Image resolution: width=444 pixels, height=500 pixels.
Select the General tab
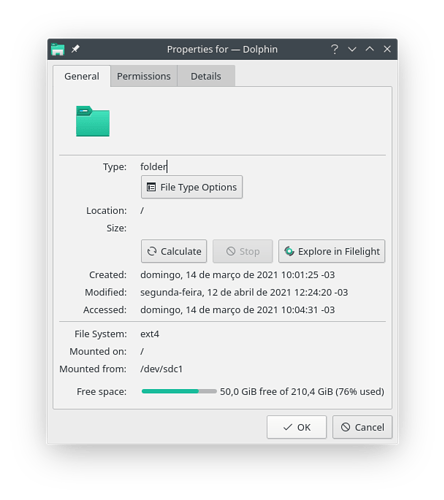point(82,76)
